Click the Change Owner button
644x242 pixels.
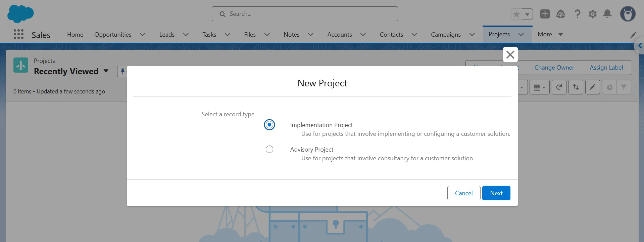click(554, 68)
